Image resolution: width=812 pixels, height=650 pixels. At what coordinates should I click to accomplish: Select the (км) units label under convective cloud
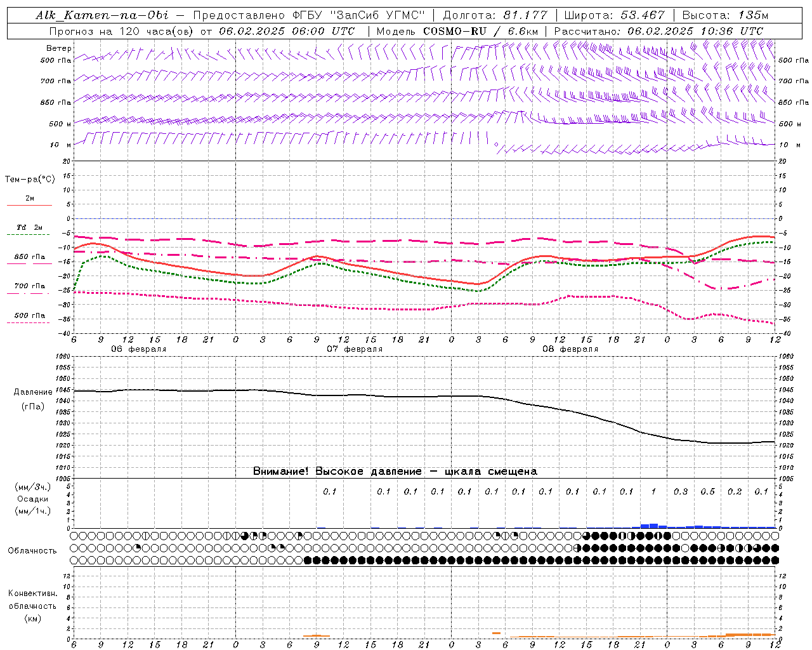tap(32, 618)
